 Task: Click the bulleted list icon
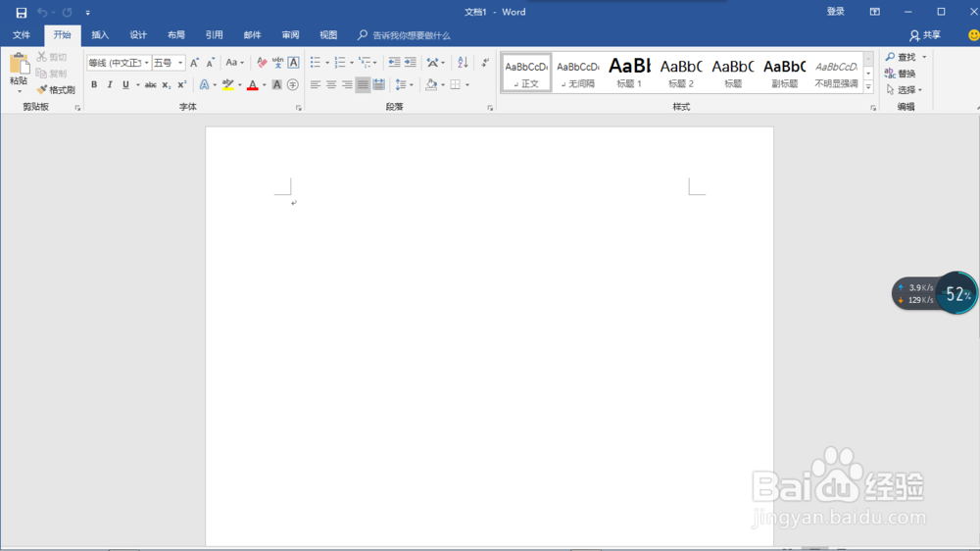316,62
